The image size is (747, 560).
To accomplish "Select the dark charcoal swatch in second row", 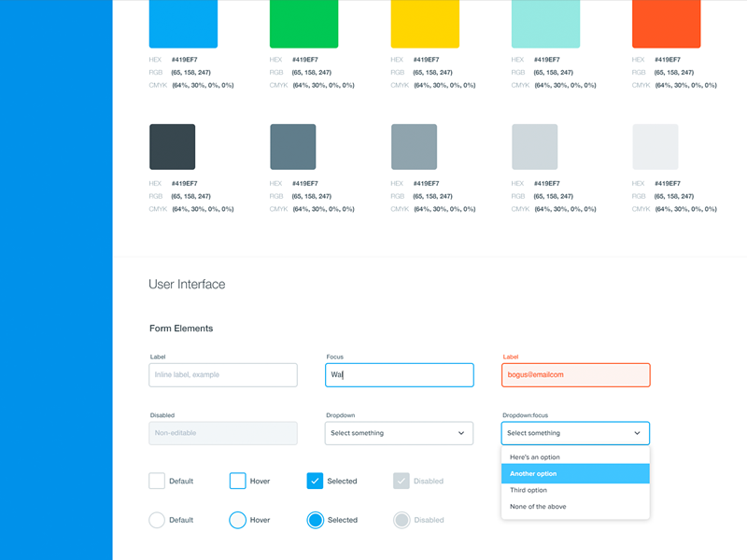I will [x=171, y=146].
